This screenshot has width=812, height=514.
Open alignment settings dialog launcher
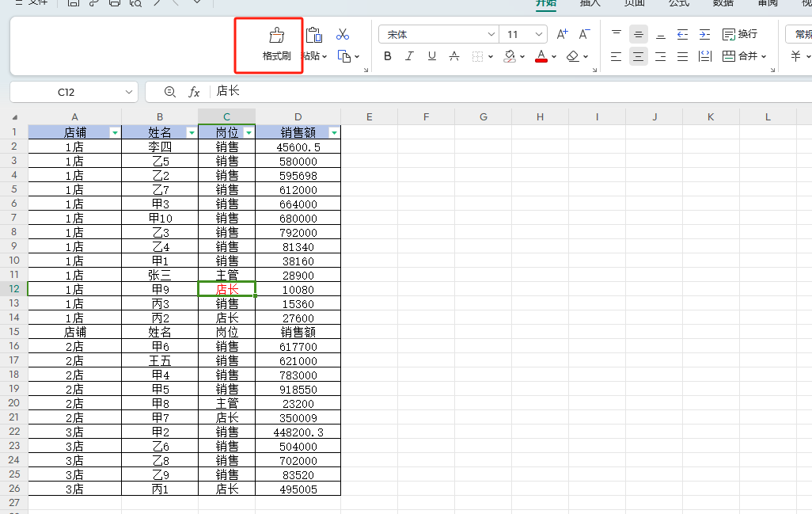pos(772,70)
